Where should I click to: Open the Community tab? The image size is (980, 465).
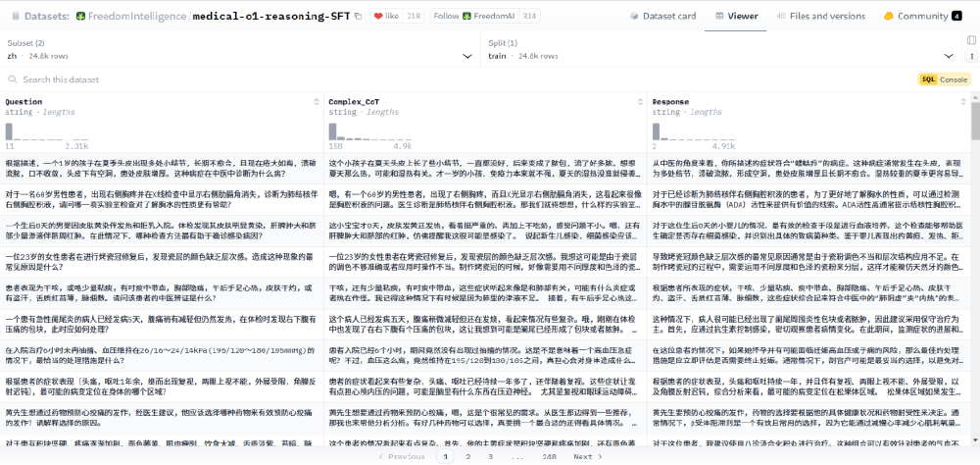tap(922, 17)
